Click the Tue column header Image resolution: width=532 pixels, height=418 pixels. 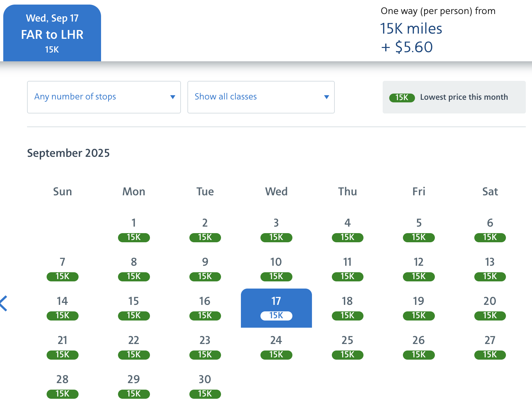click(205, 191)
